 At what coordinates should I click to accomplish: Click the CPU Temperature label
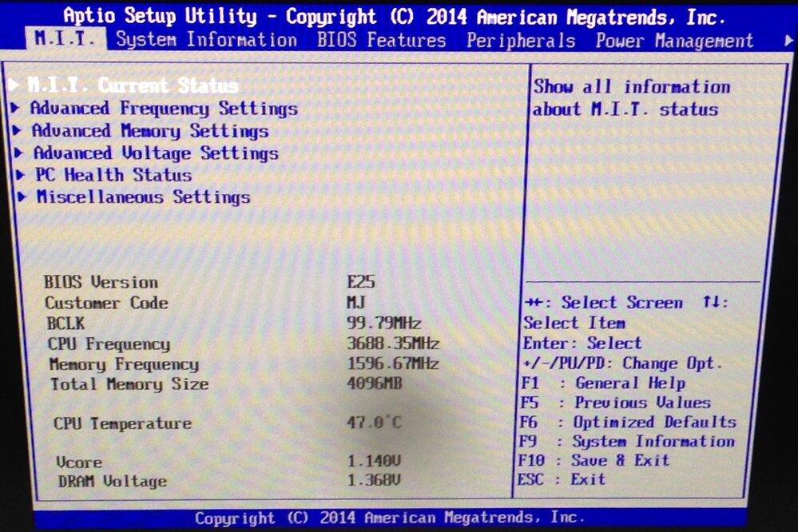(123, 423)
